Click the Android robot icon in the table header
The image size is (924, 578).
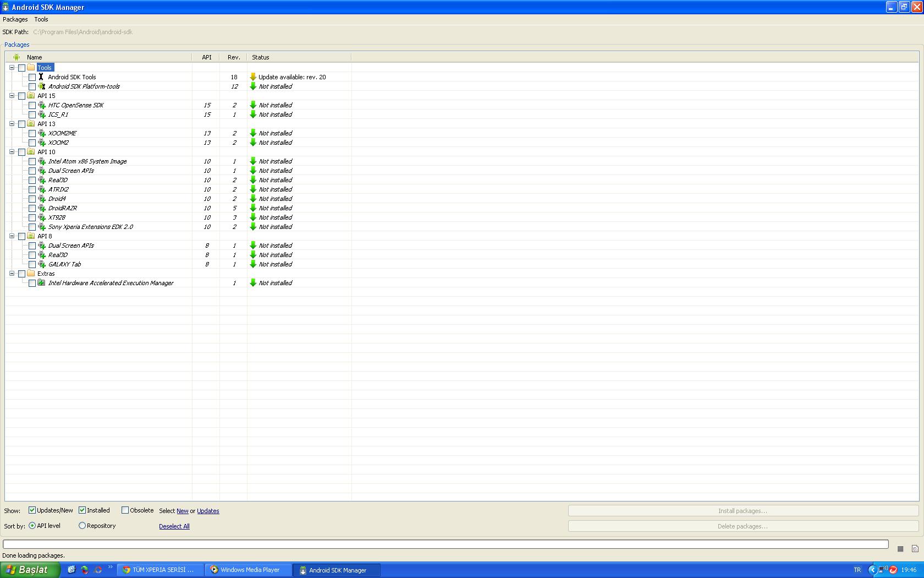[x=16, y=57]
